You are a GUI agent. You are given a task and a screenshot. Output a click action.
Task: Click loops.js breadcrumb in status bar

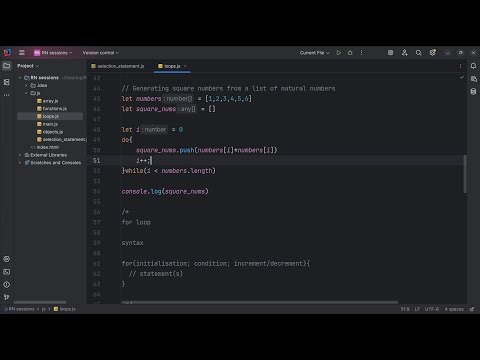[65, 309]
